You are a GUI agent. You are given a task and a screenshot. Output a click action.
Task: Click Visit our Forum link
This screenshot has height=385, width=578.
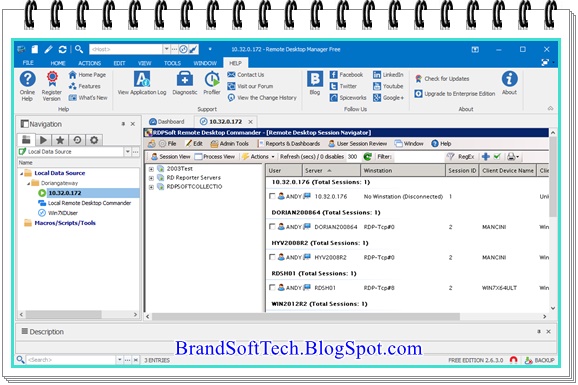(x=250, y=86)
